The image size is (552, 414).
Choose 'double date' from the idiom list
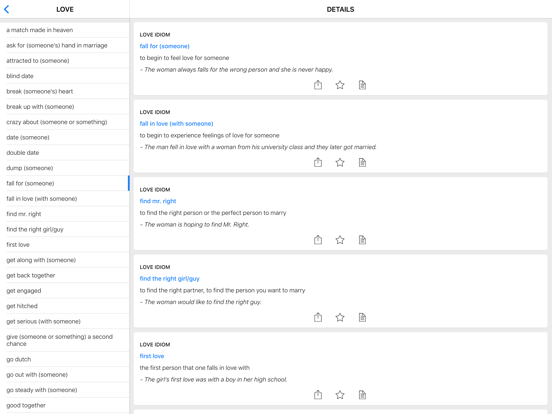click(x=64, y=153)
